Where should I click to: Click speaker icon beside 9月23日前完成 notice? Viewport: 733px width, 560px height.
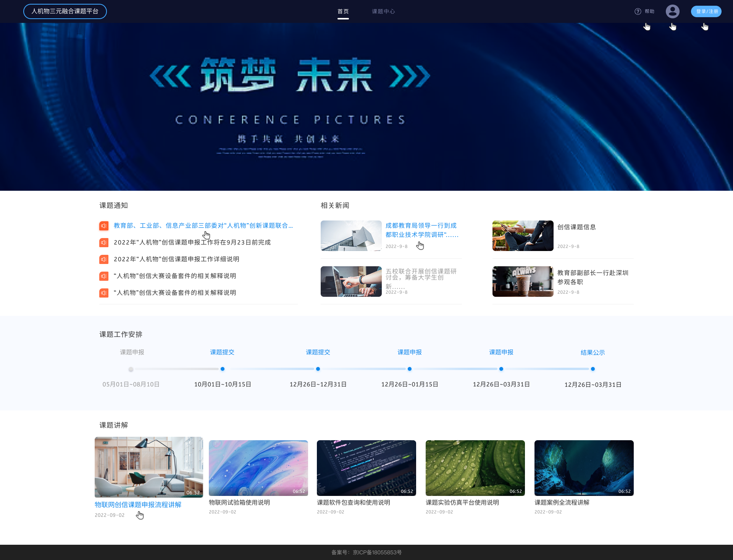(x=104, y=243)
